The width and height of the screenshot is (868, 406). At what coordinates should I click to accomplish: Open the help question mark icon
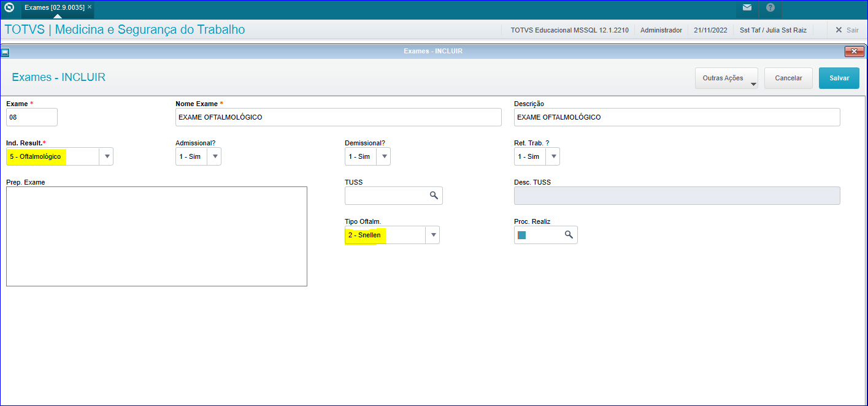[x=770, y=8]
